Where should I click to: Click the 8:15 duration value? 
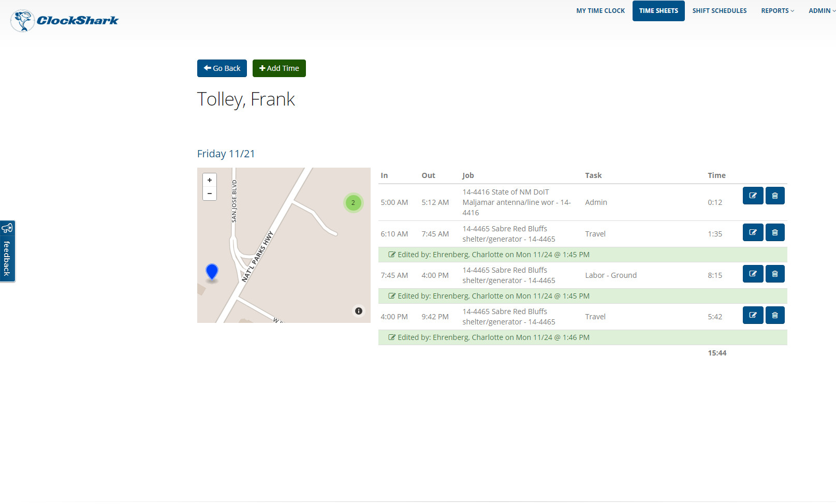click(715, 275)
